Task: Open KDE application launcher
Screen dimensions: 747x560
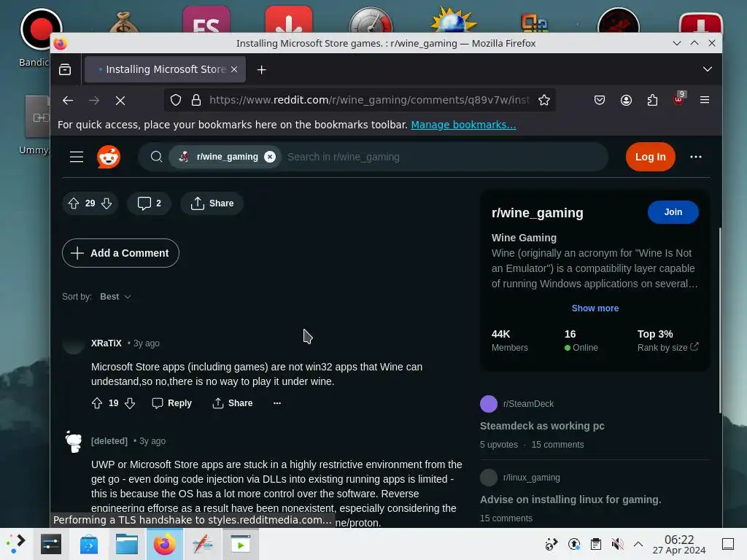Action: (16, 544)
